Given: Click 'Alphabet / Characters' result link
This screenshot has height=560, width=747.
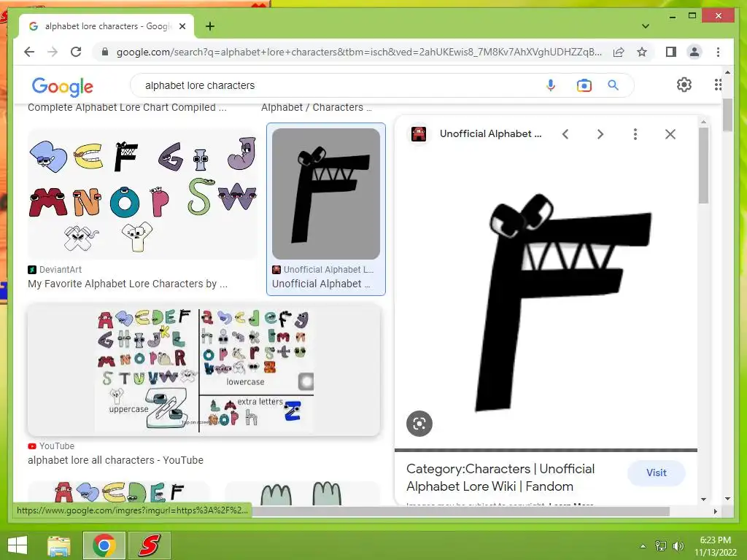Looking at the screenshot, I should (x=317, y=108).
